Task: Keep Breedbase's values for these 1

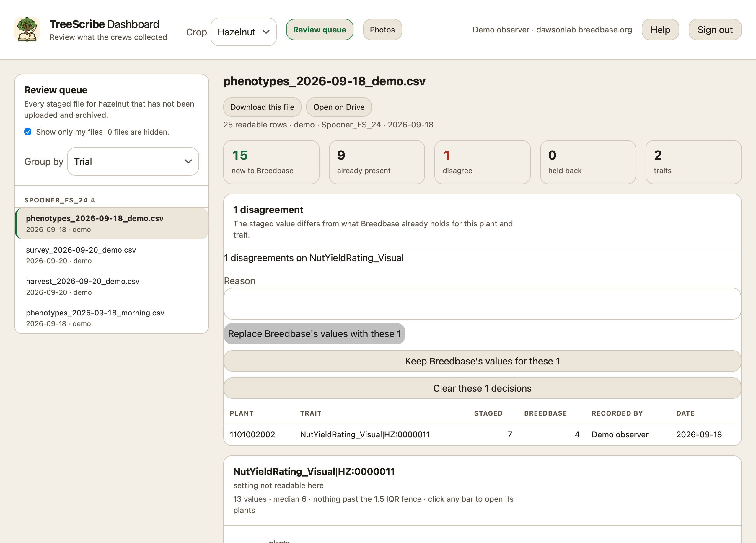Action: 482,361
